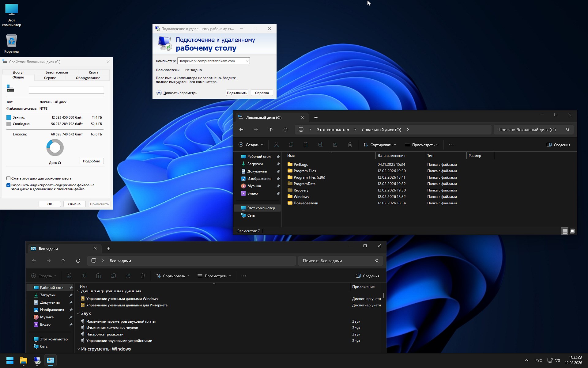Enable compressing the disk to save space
This screenshot has height=368, width=588.
[9, 178]
